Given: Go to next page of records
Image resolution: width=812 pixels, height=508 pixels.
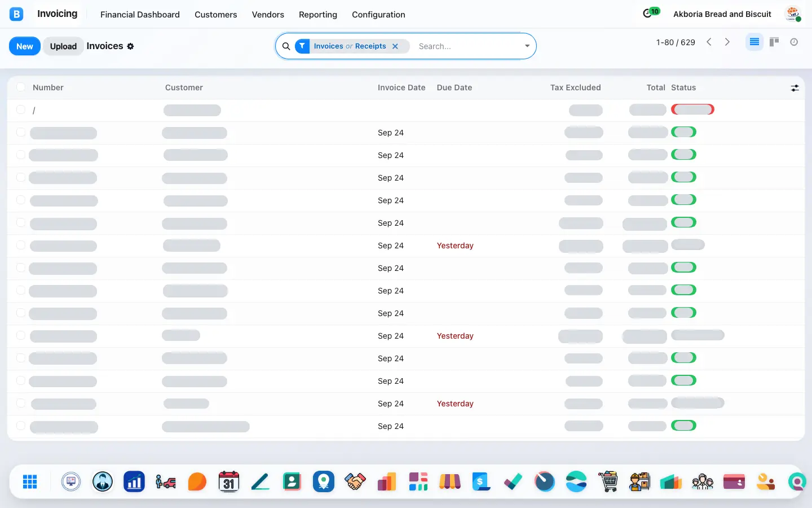Looking at the screenshot, I should 727,42.
